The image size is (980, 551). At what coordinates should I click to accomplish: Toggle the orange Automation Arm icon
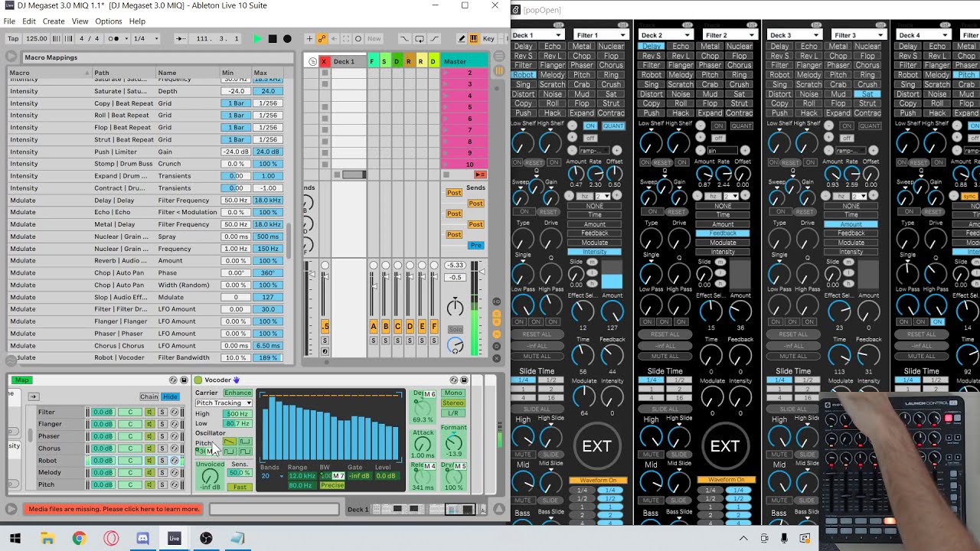point(322,38)
